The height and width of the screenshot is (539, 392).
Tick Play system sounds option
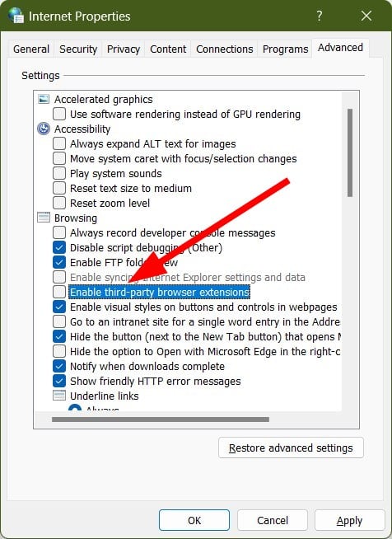(x=59, y=173)
